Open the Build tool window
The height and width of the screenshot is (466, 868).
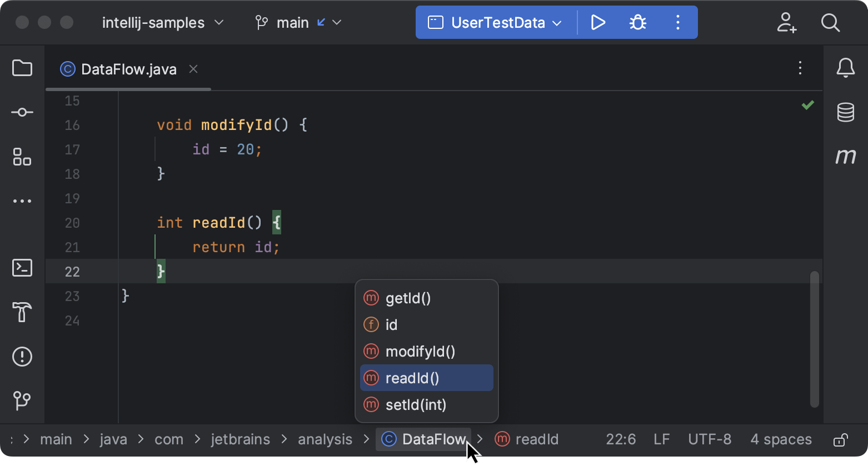(22, 313)
